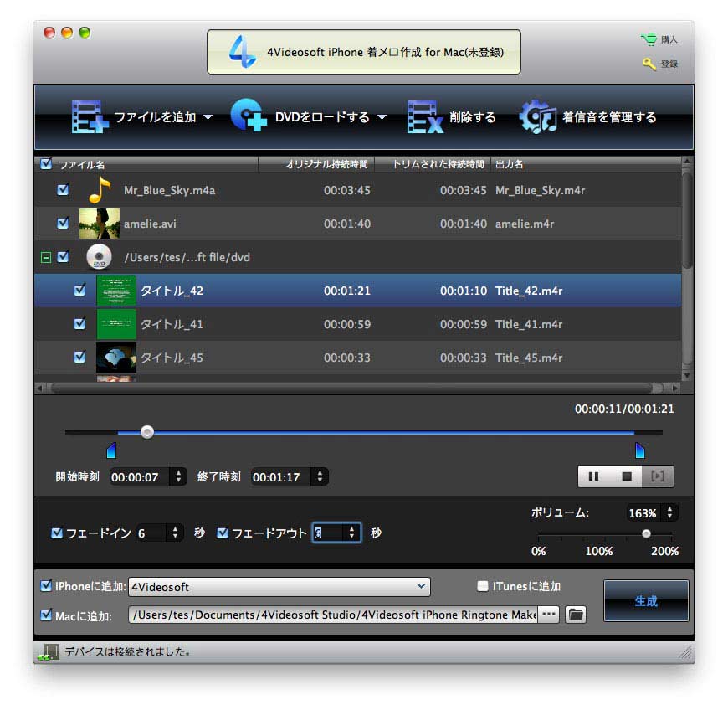Open Manage Ringtones (着信音を管理する) gear icon

(537, 117)
